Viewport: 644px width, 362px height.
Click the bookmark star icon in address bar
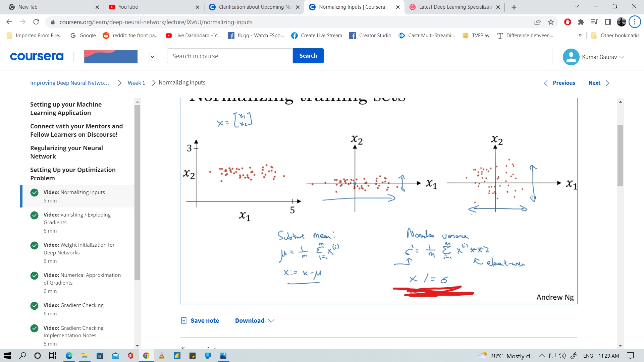click(x=551, y=22)
